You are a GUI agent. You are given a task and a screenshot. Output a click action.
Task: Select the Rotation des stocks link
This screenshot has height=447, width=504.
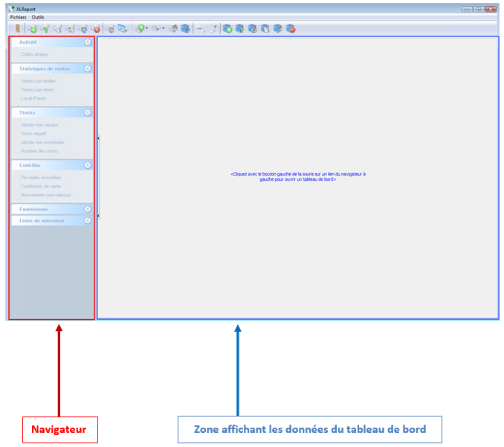[x=39, y=151]
